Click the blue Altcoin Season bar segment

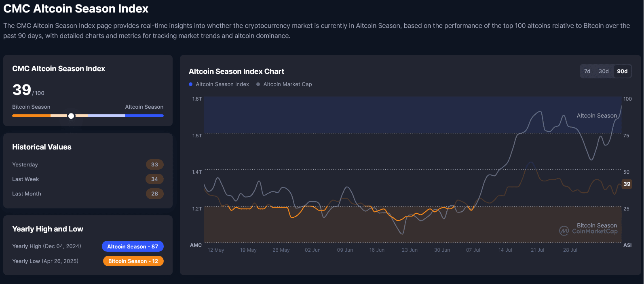click(144, 116)
